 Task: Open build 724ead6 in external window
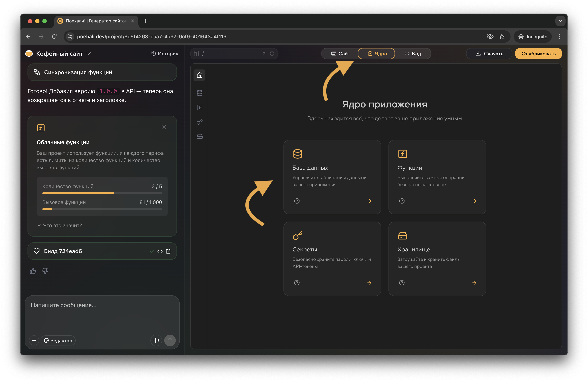point(168,251)
